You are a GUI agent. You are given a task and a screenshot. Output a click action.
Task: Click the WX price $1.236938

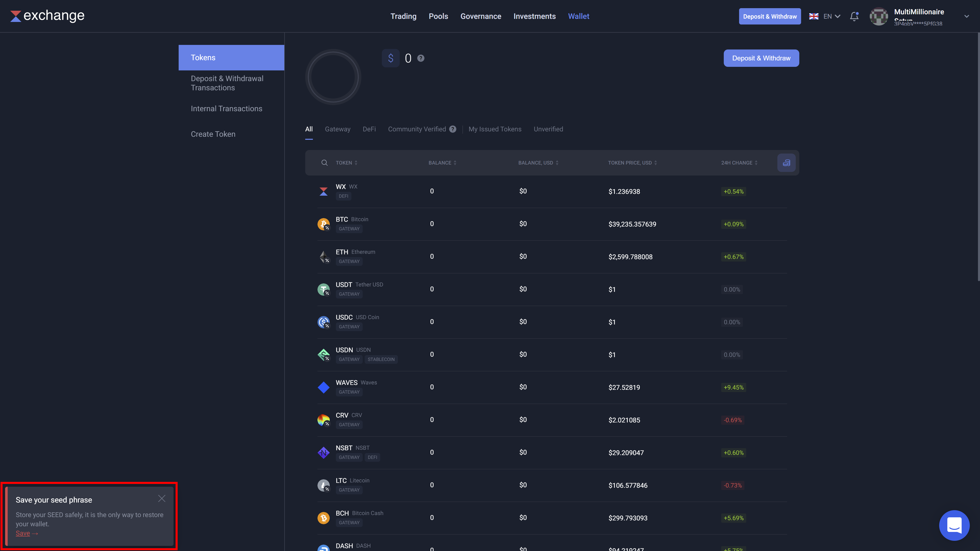click(x=624, y=191)
